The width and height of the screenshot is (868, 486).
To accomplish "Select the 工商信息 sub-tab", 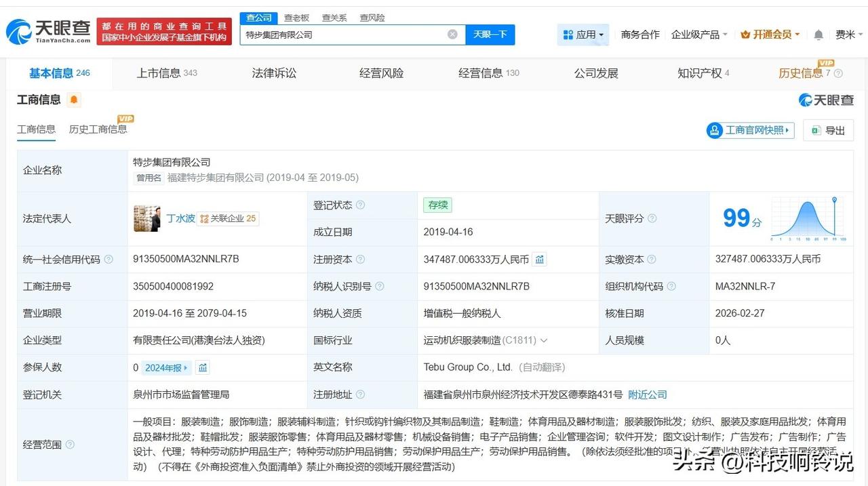I will pos(36,129).
